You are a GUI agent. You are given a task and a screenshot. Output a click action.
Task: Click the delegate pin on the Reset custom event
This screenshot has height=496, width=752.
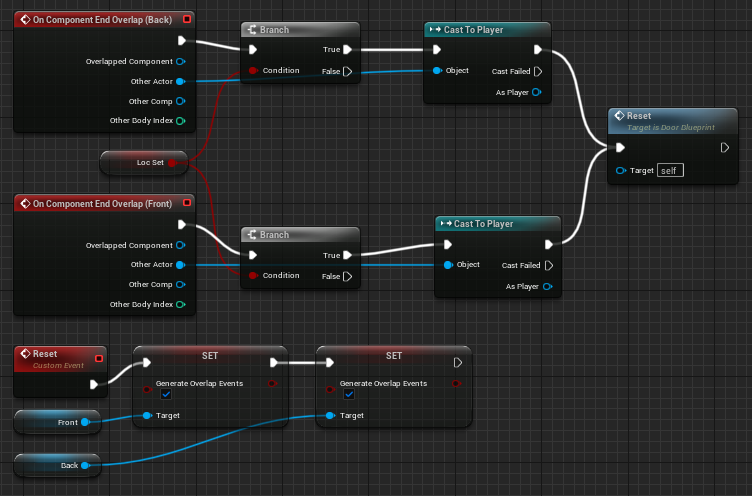coord(98,358)
